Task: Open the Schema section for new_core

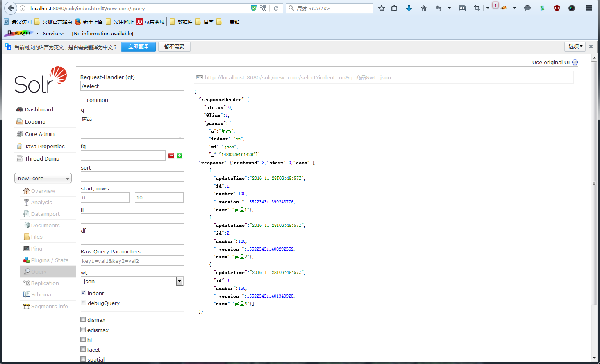Action: point(41,294)
